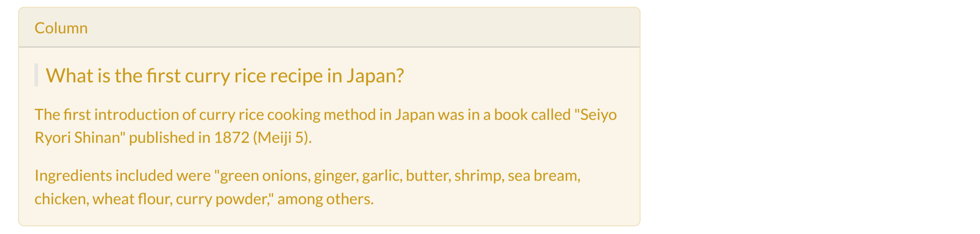Click the "(Meiji 5)" text

coord(282,138)
